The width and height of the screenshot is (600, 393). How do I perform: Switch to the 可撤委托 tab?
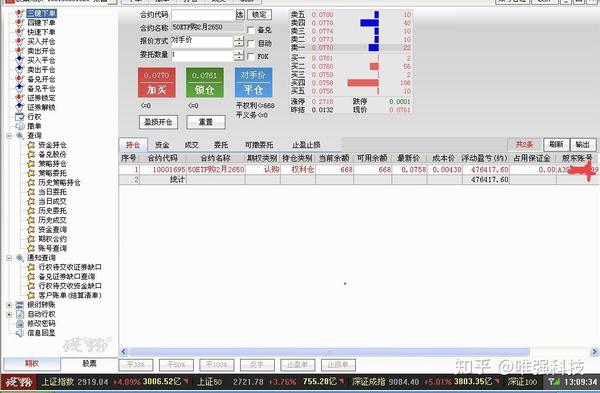(259, 145)
